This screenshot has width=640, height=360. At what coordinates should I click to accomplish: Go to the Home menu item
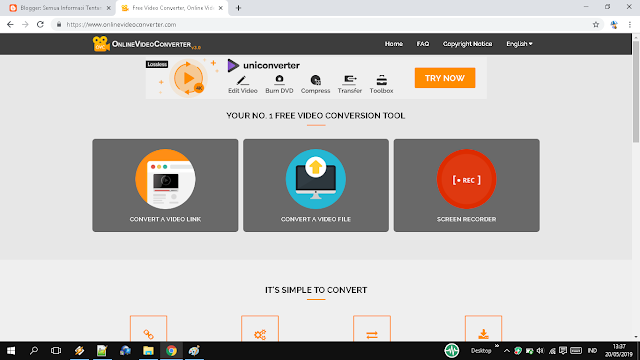pyautogui.click(x=393, y=44)
